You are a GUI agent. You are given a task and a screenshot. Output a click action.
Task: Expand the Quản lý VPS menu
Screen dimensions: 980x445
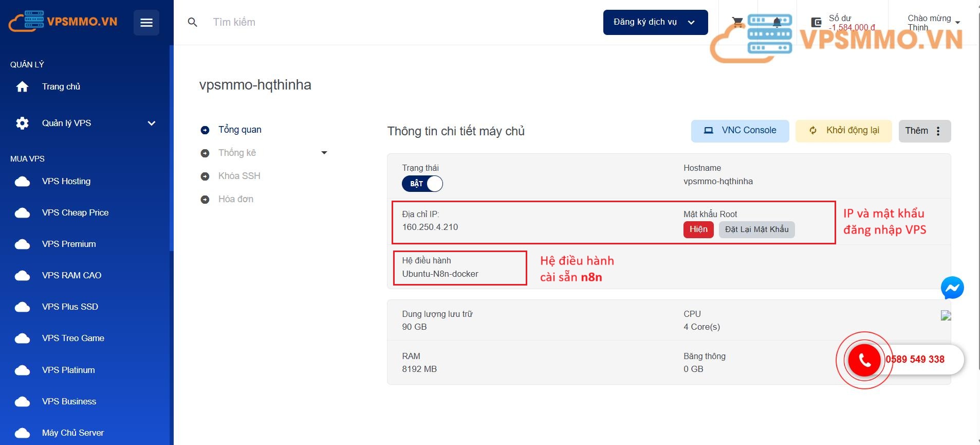coord(151,123)
